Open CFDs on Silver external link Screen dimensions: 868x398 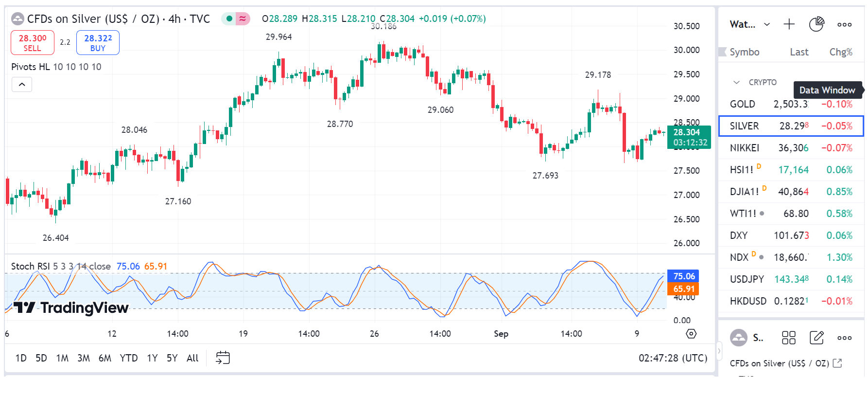click(837, 363)
